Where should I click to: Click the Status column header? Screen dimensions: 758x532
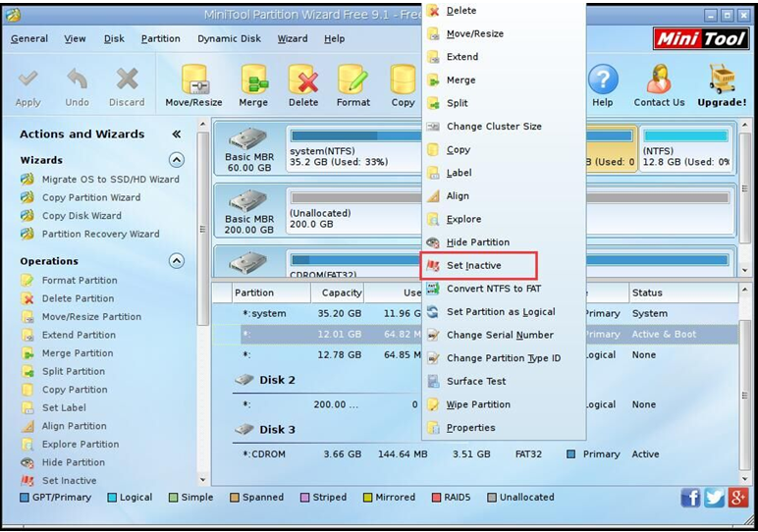682,293
